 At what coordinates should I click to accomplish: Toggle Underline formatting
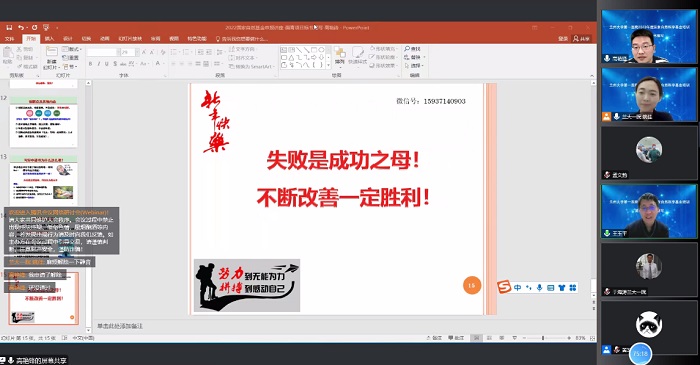click(107, 64)
